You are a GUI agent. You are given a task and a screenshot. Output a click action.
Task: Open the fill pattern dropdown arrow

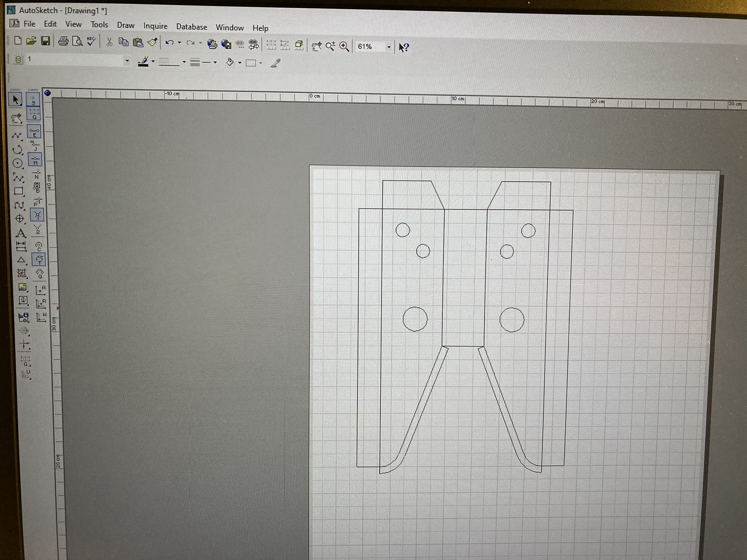click(x=260, y=63)
